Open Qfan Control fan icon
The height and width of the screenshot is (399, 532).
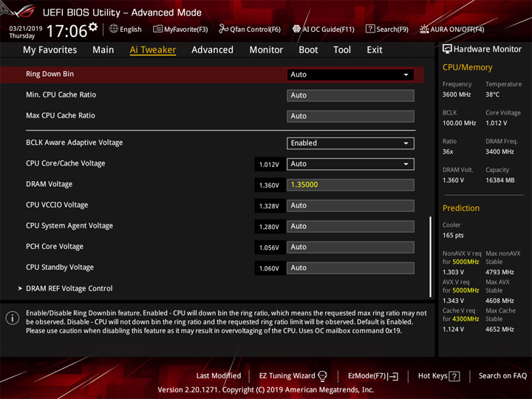tap(223, 29)
